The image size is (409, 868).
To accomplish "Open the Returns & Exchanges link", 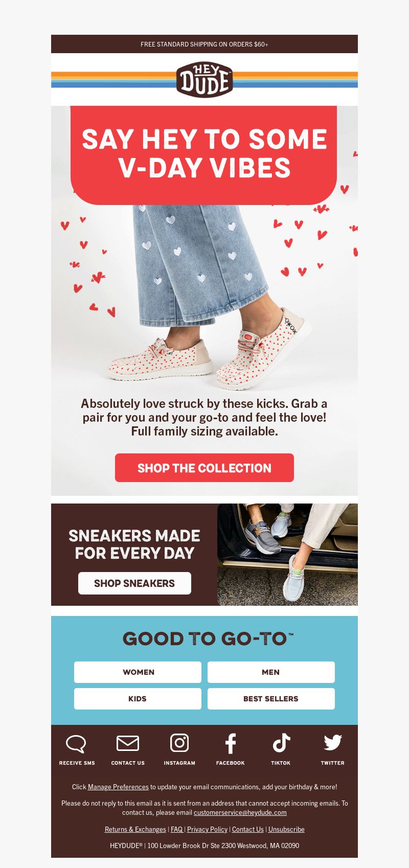I will [x=135, y=829].
